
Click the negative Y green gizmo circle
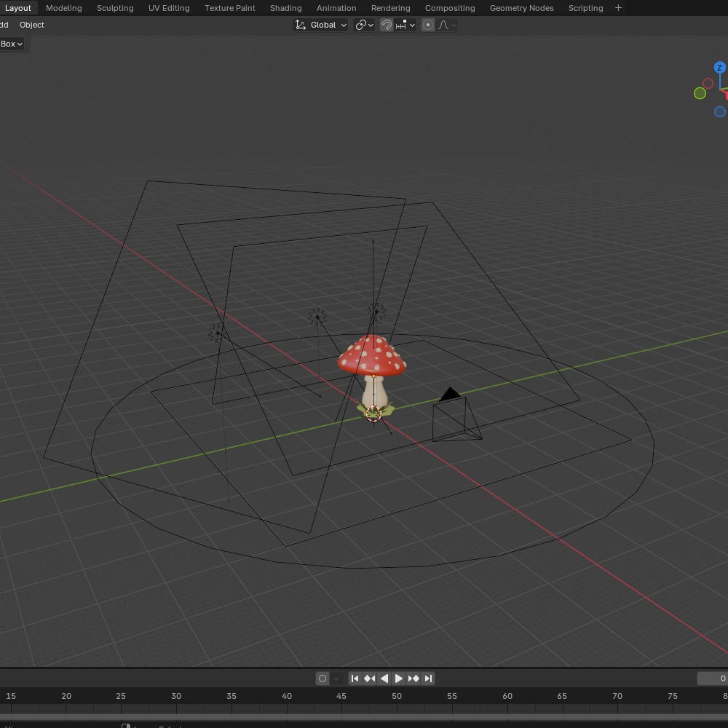pyautogui.click(x=700, y=93)
